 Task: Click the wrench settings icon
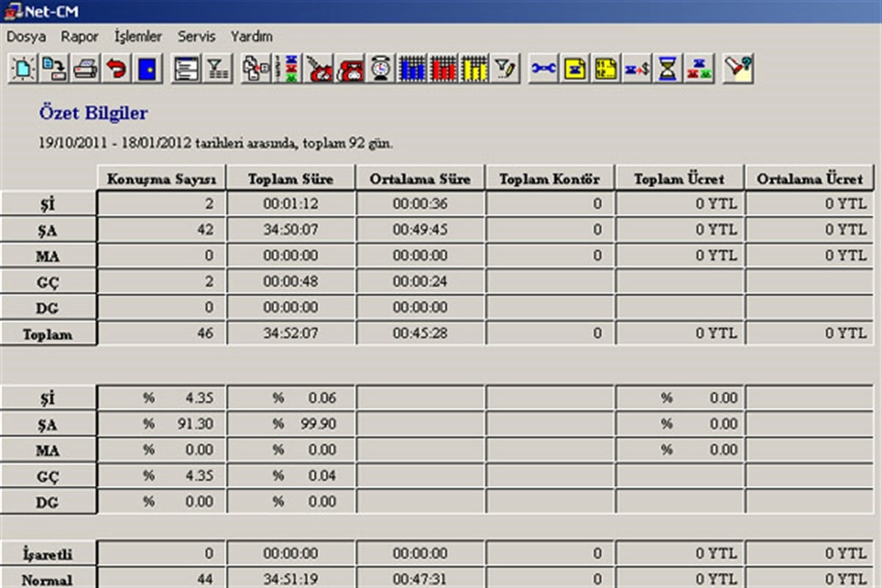click(542, 69)
